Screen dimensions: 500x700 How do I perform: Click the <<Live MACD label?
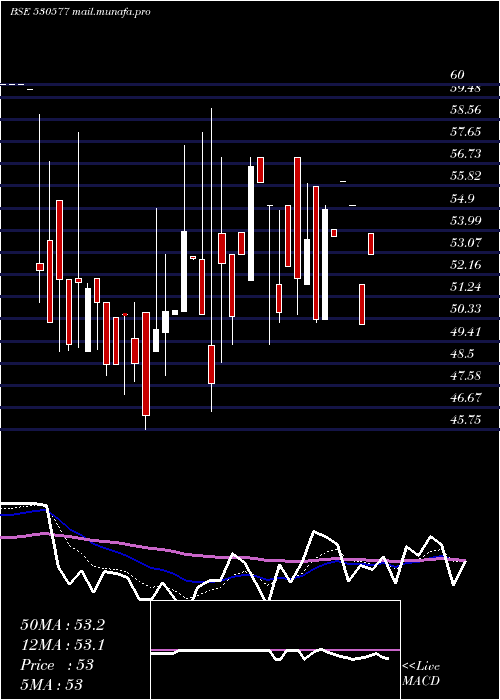(x=421, y=674)
